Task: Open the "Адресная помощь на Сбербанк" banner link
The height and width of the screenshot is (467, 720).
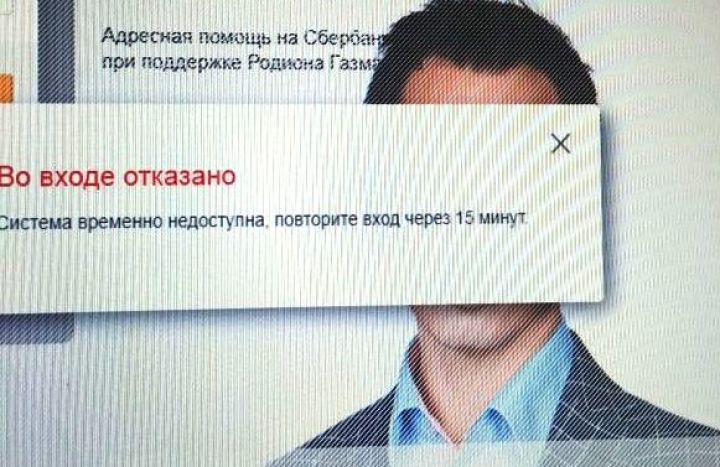Action: (242, 37)
